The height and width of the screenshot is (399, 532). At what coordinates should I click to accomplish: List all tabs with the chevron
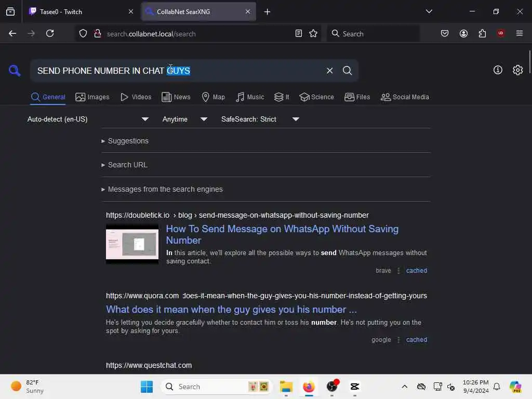[x=429, y=11]
